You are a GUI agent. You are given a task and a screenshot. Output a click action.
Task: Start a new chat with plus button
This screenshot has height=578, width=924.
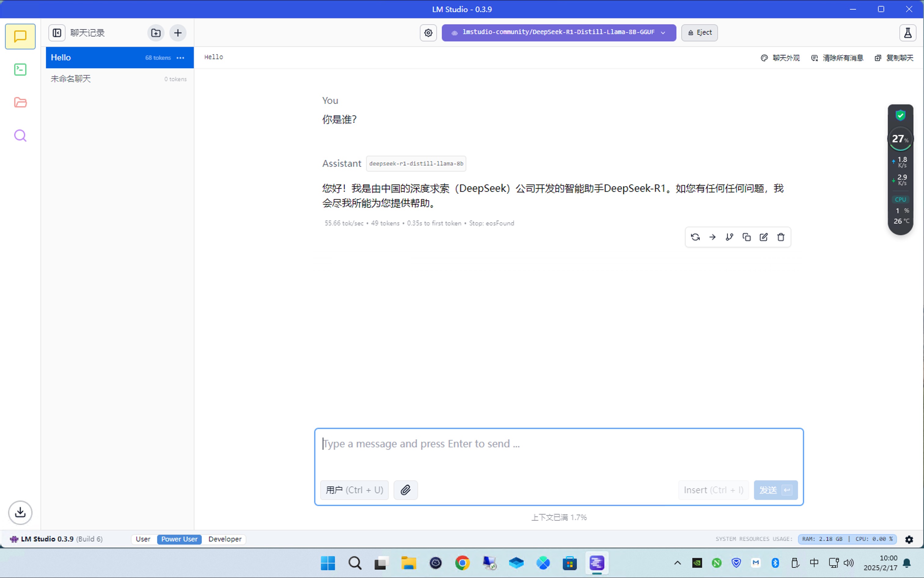click(x=178, y=33)
